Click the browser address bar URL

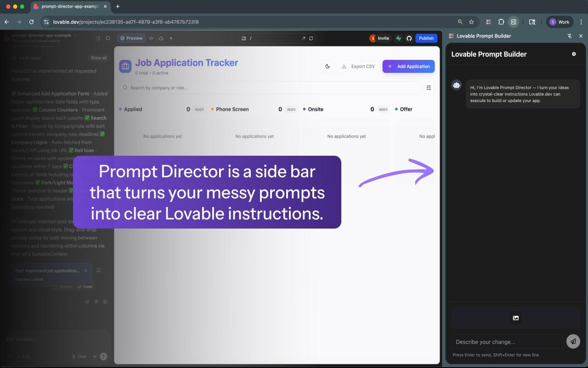126,22
